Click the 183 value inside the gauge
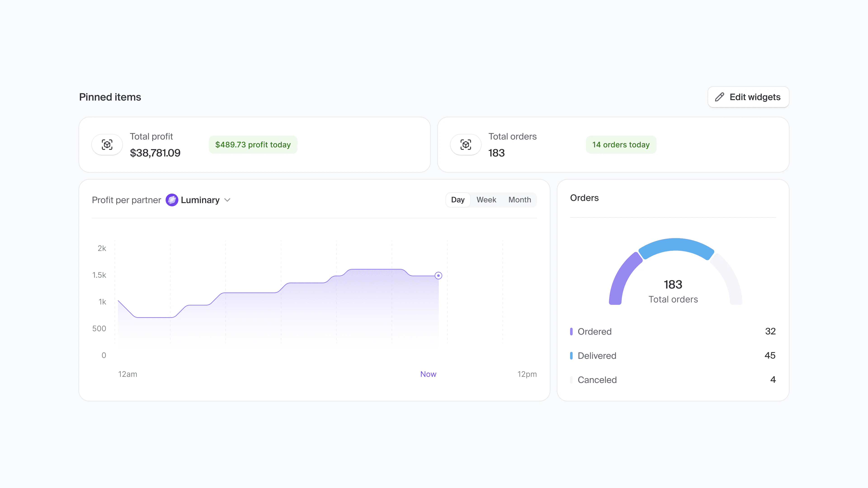Viewport: 868px width, 488px height. pos(673,285)
